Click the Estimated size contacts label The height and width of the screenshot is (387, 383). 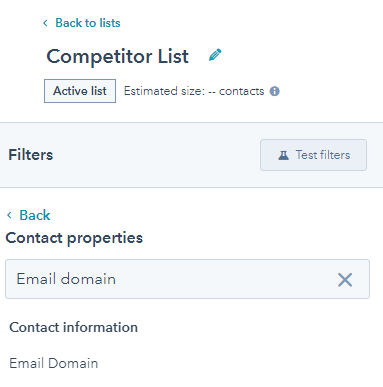click(194, 91)
